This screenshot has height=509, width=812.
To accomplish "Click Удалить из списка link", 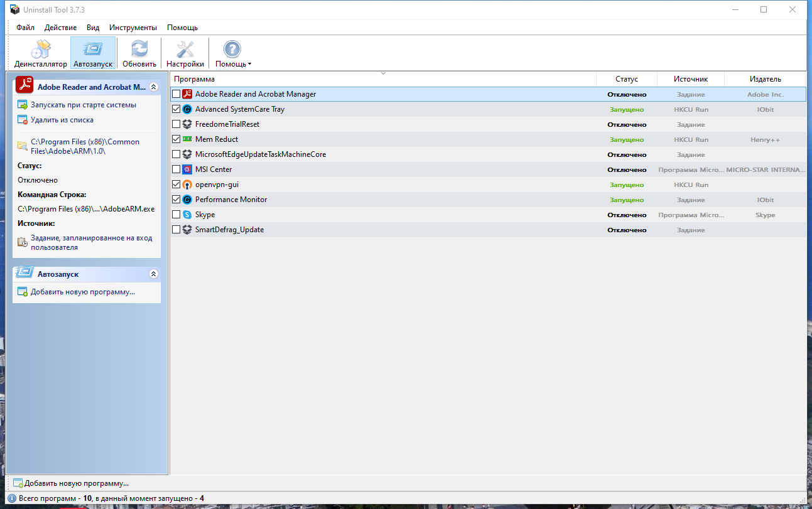I will coord(62,120).
